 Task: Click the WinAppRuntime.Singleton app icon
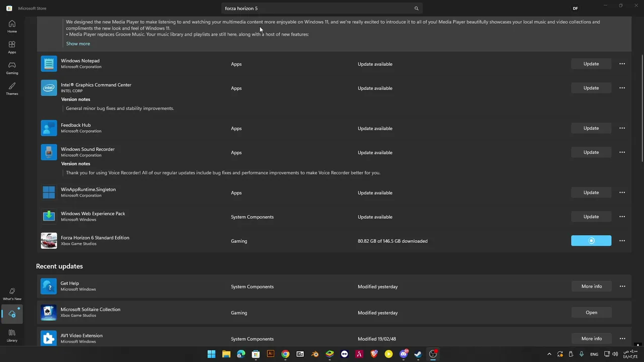coord(49,193)
